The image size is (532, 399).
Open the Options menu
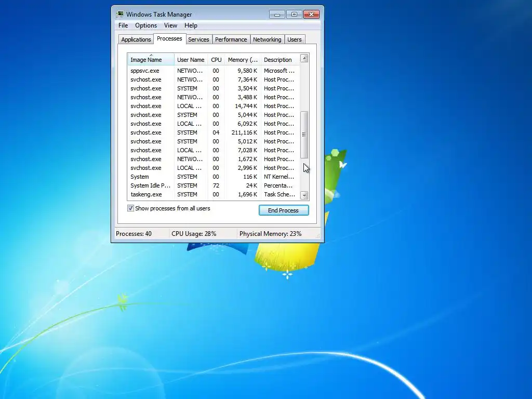(x=146, y=25)
